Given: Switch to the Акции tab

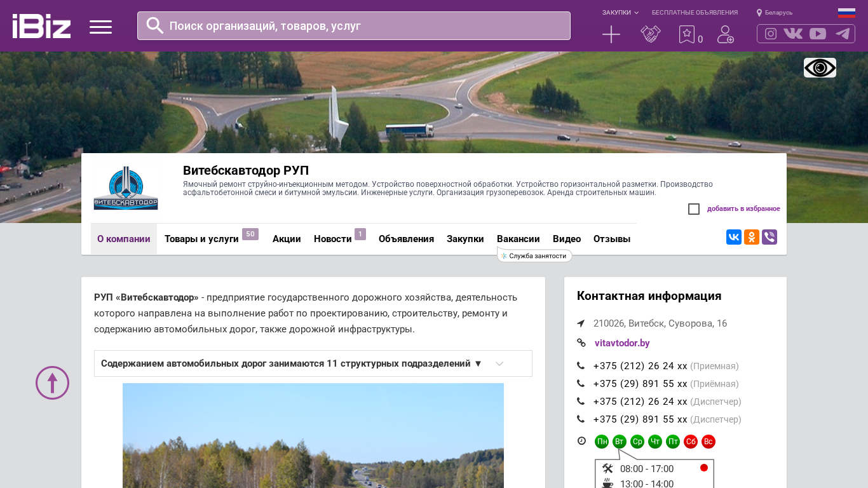Looking at the screenshot, I should coord(287,239).
